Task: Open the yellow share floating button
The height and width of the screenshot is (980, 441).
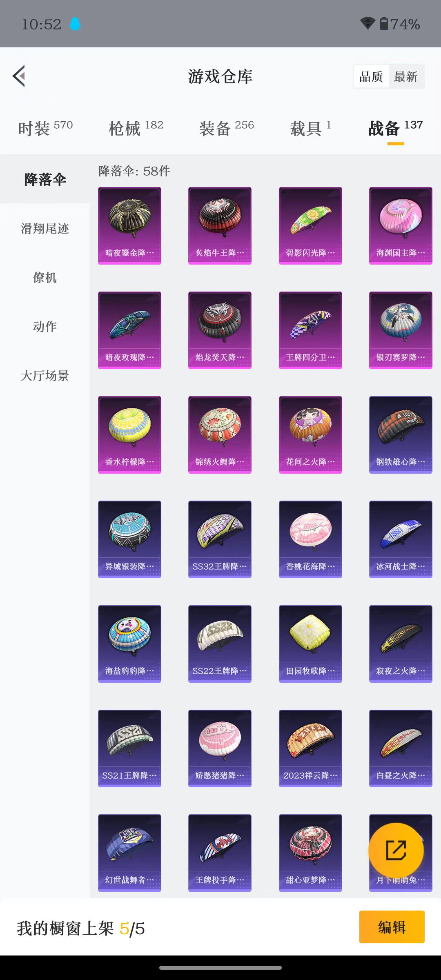Action: coord(396,851)
